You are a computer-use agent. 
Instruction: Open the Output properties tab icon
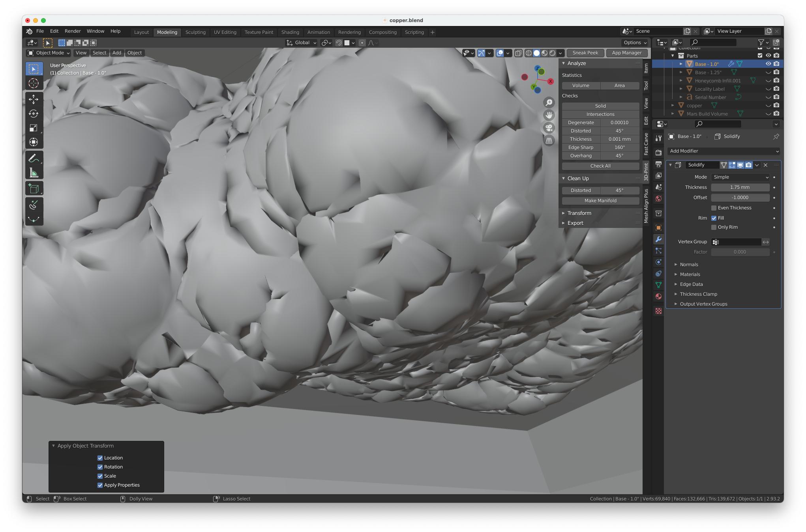tap(658, 164)
